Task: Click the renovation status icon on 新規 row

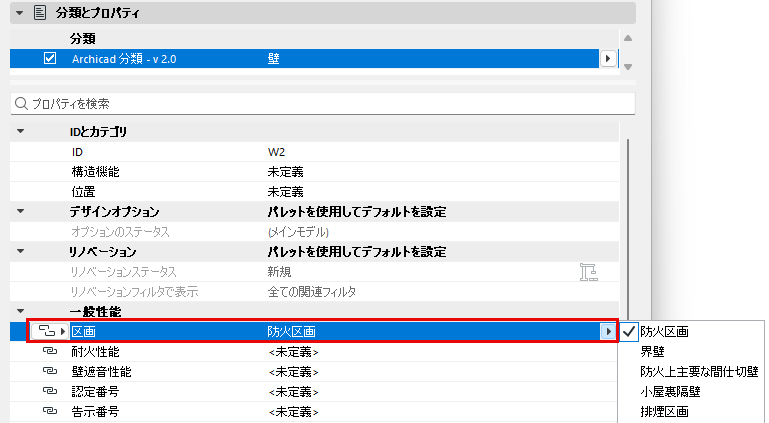Action: tap(588, 272)
